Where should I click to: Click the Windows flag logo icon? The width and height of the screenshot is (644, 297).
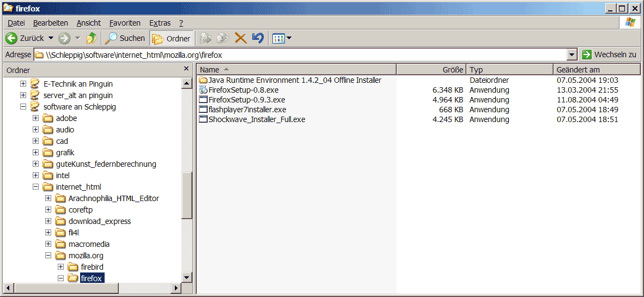click(x=630, y=22)
